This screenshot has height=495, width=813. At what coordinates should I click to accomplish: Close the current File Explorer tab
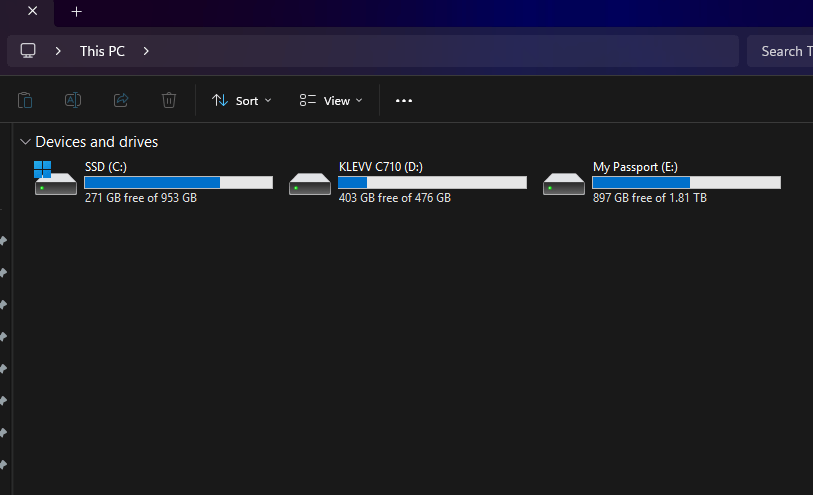tap(32, 11)
